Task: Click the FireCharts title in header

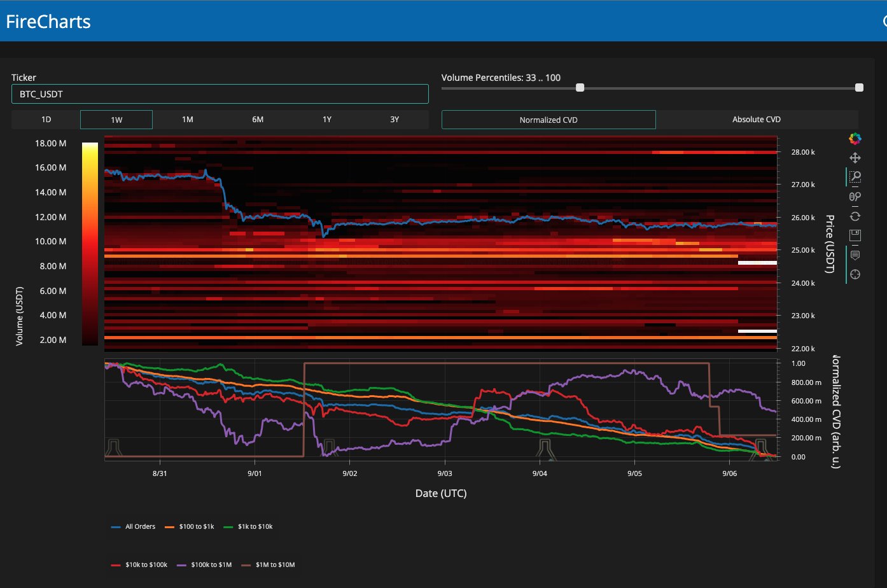Action: point(48,22)
